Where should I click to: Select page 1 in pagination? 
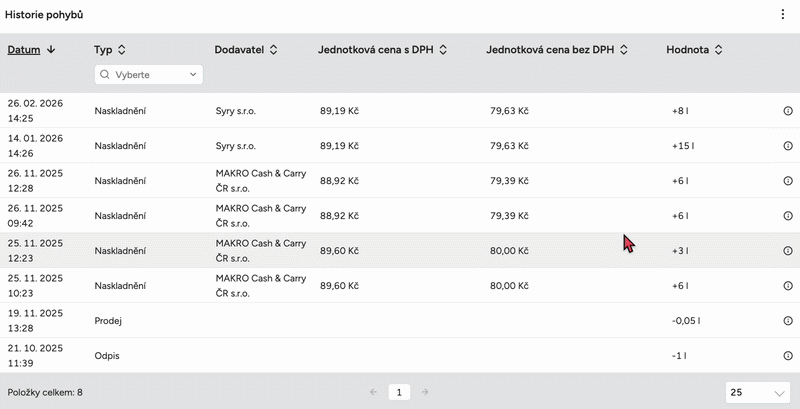[398, 393]
